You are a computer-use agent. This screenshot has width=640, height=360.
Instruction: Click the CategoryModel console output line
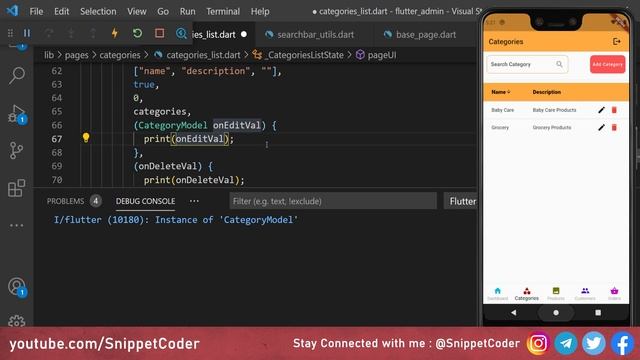pos(176,220)
